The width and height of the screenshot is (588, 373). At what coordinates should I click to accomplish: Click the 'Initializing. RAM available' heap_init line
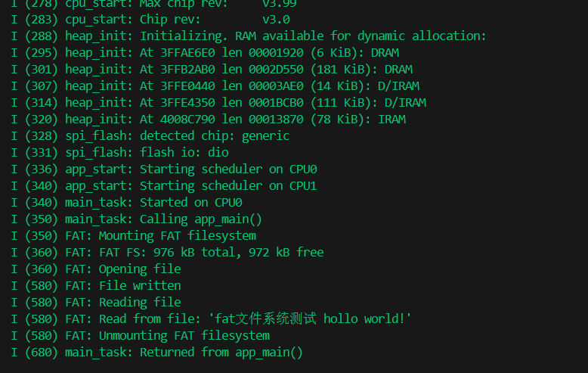click(248, 36)
